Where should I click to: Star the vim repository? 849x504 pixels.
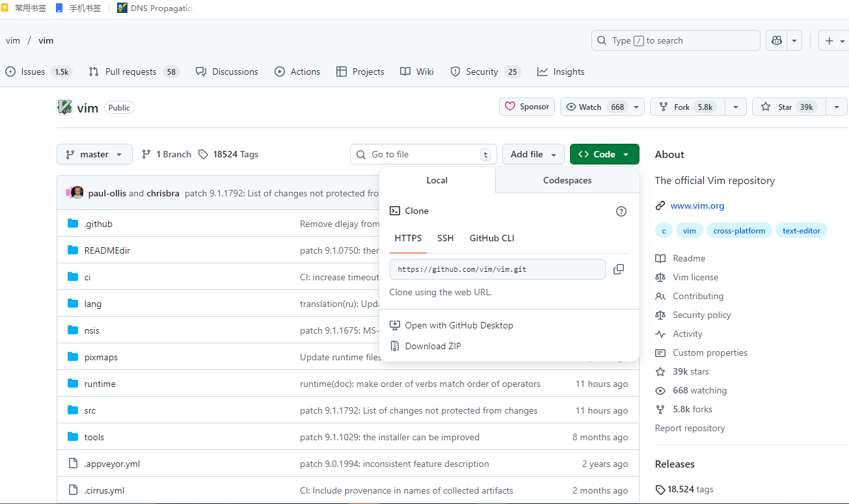[x=789, y=107]
